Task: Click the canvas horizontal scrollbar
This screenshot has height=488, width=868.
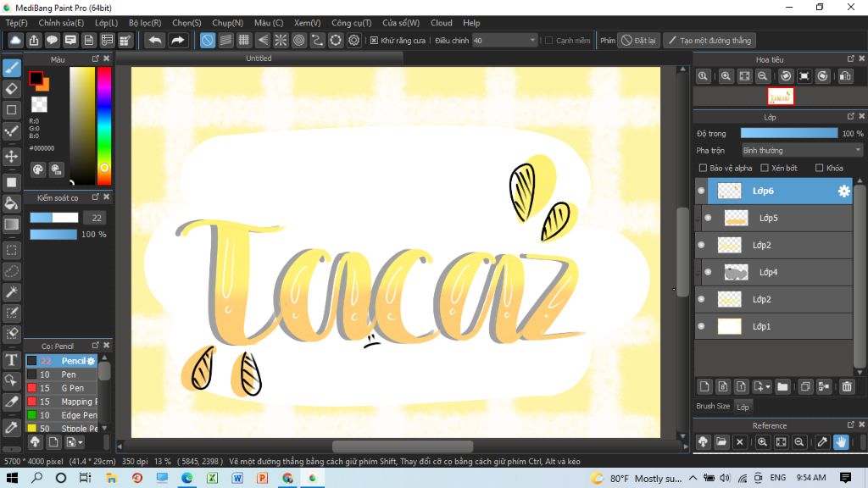Action: coord(403,446)
